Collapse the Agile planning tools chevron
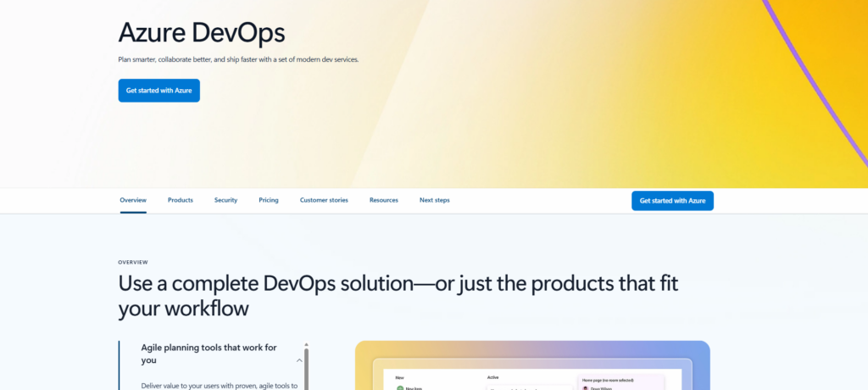This screenshot has height=390, width=868. [x=299, y=360]
